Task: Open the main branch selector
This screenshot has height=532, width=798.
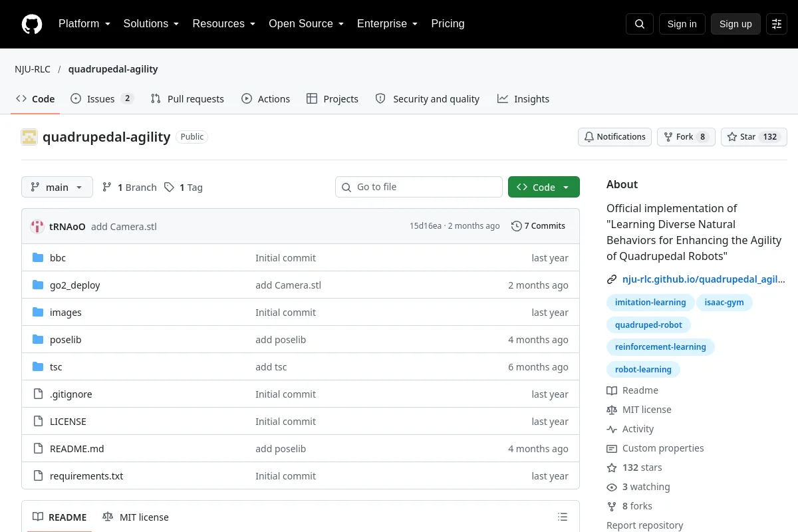Action: pos(57,188)
